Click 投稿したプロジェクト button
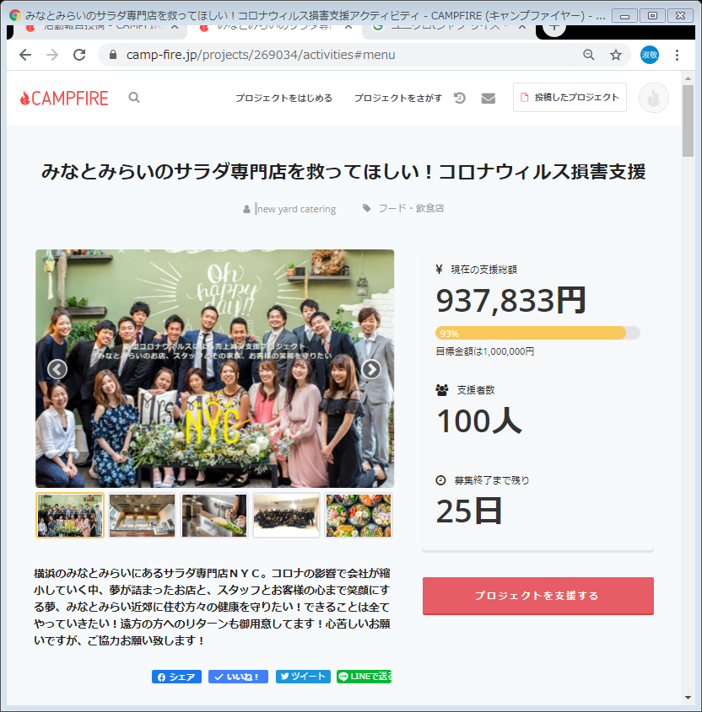Viewport: 702px width, 712px height. 570,98
